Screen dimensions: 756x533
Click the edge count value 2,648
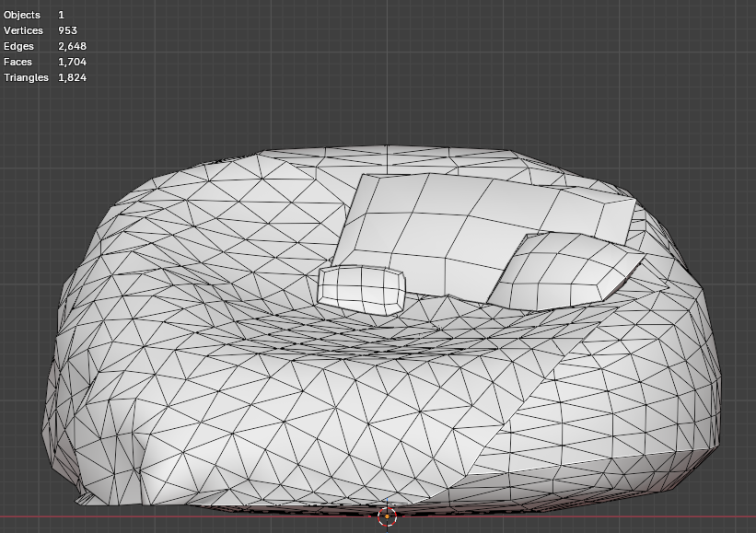point(72,46)
